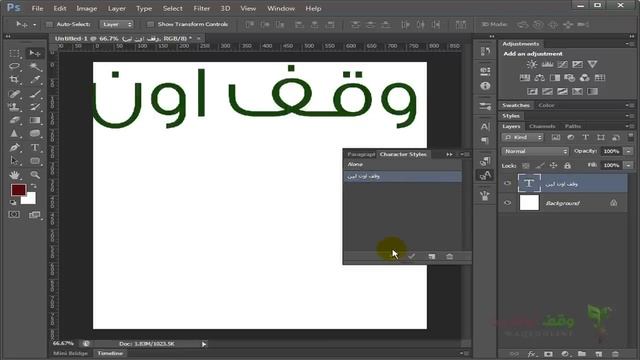Toggle lock image pixels brush icon
The height and width of the screenshot is (360, 640).
540,165
